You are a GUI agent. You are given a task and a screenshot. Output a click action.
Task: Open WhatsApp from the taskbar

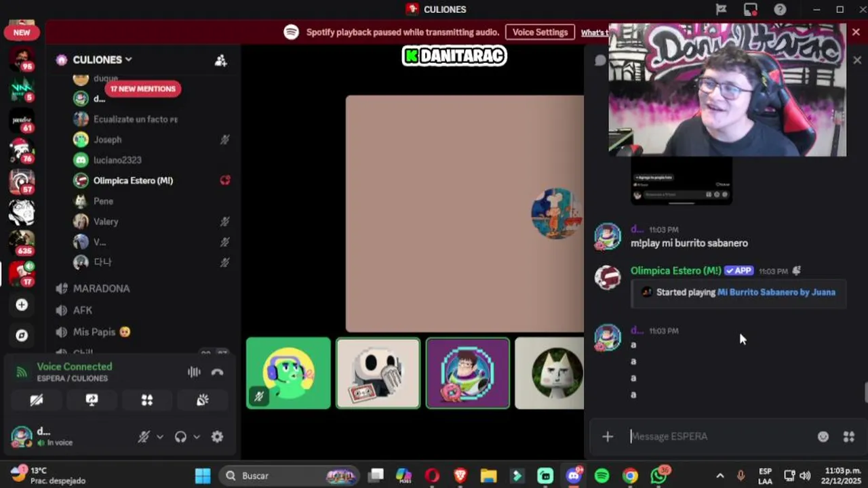pyautogui.click(x=658, y=476)
